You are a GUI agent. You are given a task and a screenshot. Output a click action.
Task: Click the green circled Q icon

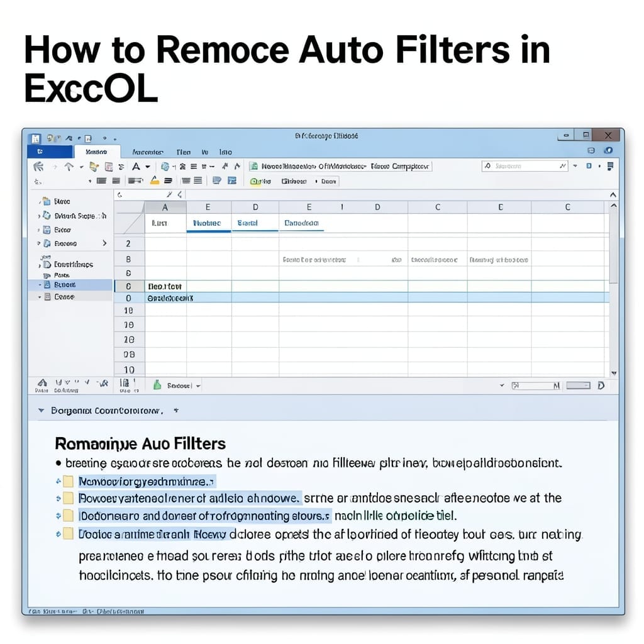[x=254, y=181]
